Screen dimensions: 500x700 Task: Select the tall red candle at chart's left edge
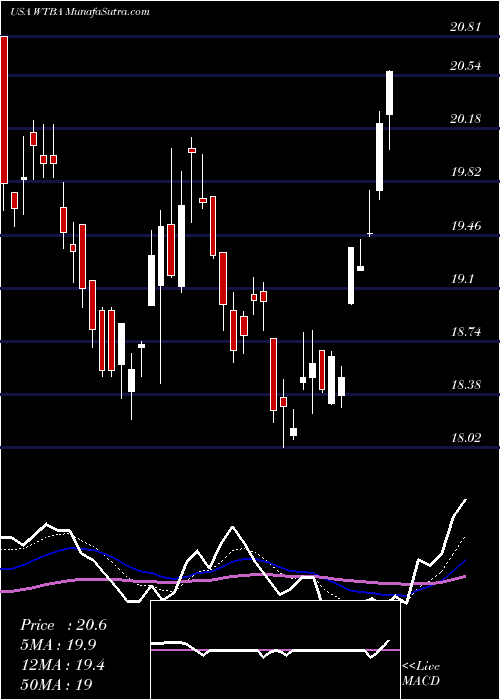pos(4,110)
